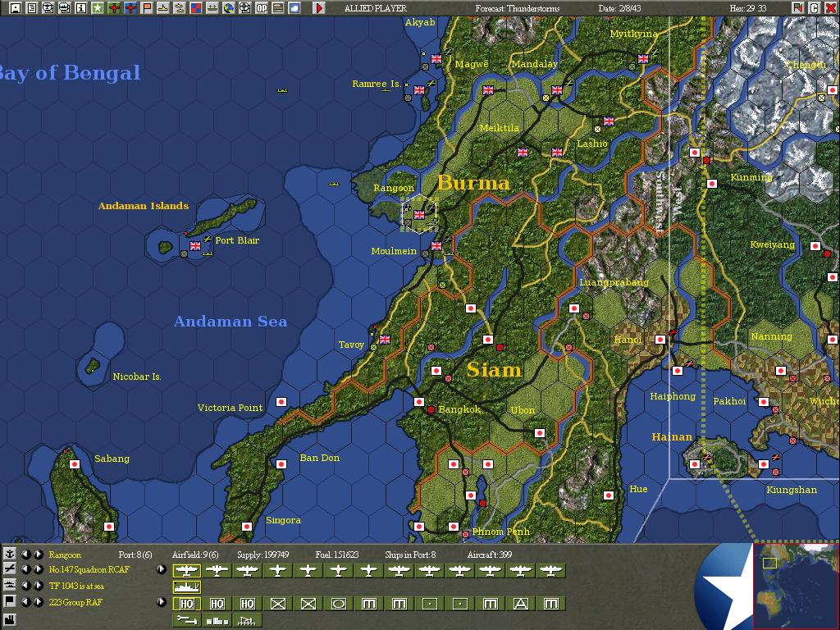Viewport: 840px width, 630px height.
Task: Click the floppy disk save icon
Action: 16,8
